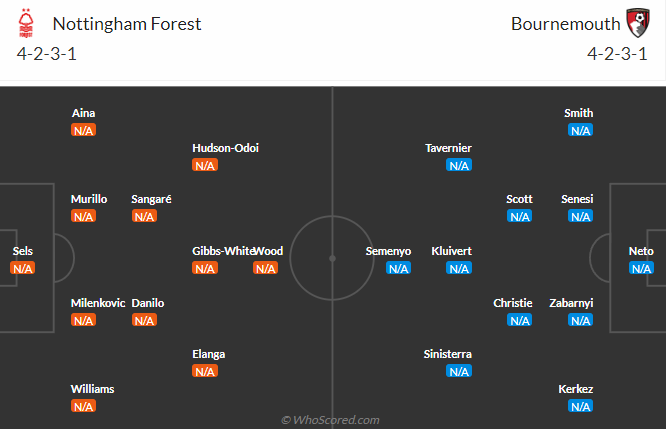Click Aina's N/A rating badge
Screen dimensions: 666x429
coord(83,130)
